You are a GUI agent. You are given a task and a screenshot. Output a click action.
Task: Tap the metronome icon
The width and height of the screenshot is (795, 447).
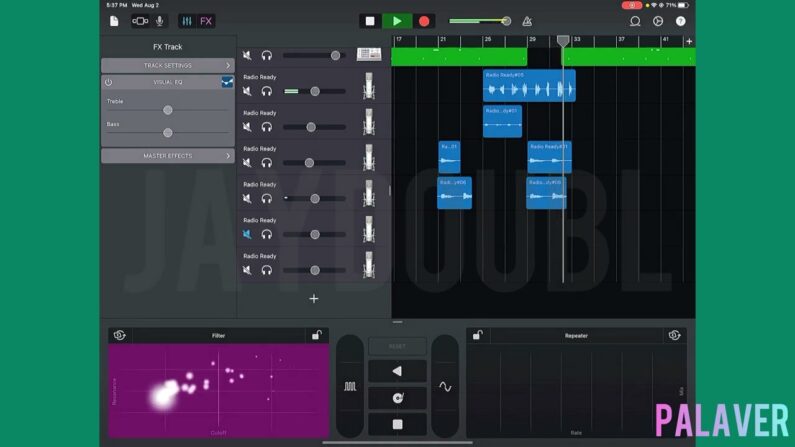pyautogui.click(x=527, y=21)
